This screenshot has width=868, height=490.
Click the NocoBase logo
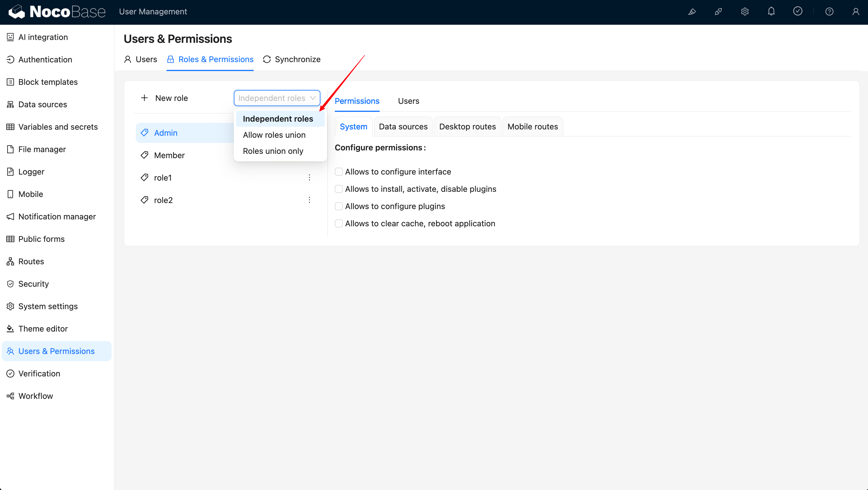(x=57, y=12)
